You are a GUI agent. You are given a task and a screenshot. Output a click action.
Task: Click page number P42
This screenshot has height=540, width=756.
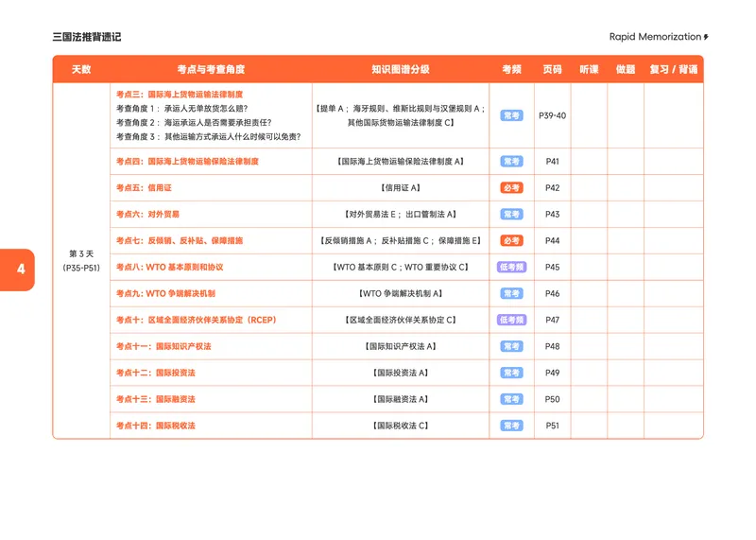(553, 188)
